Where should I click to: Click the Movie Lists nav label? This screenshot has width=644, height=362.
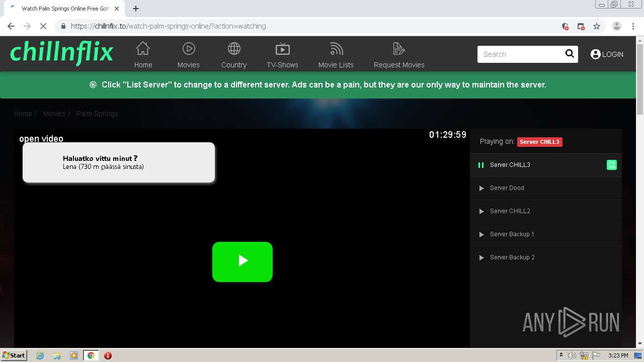click(336, 65)
